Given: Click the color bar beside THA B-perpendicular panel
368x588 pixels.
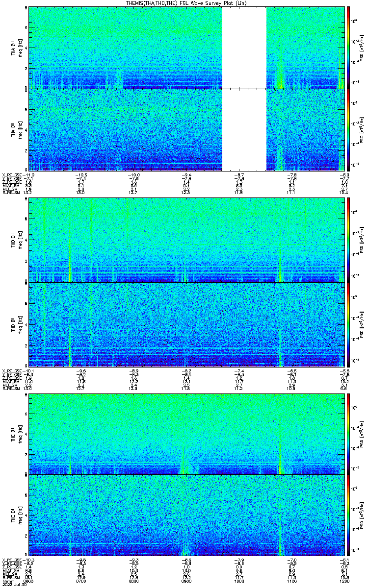Looking at the screenshot, I should tap(348, 47).
